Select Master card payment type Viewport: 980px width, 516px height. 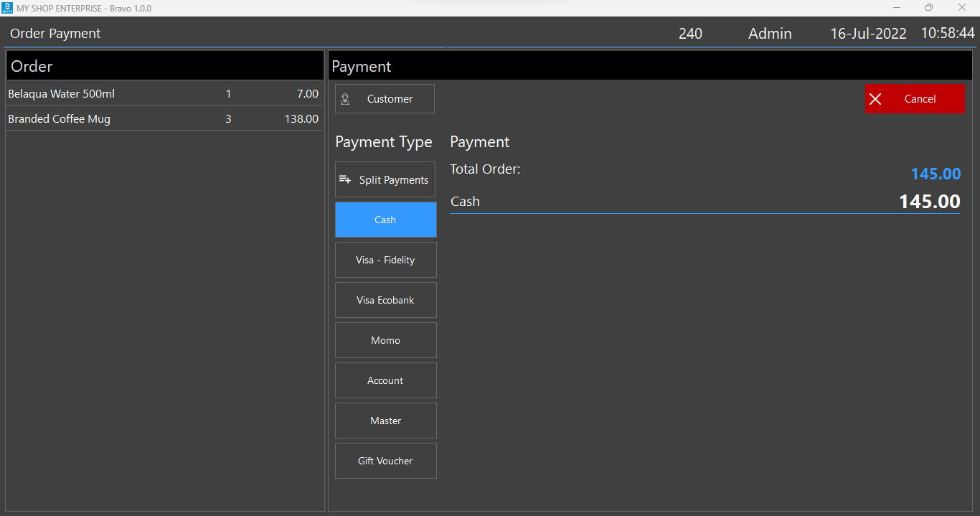[x=385, y=421]
